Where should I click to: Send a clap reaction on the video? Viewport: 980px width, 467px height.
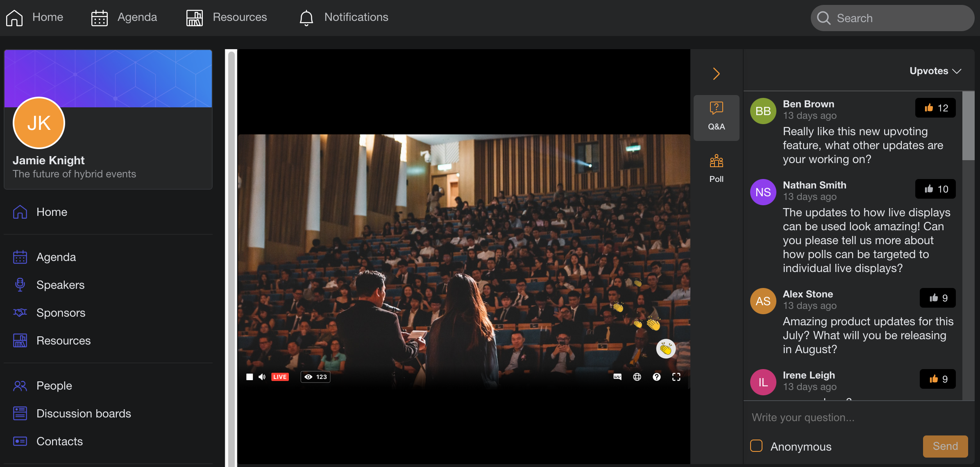(x=666, y=349)
